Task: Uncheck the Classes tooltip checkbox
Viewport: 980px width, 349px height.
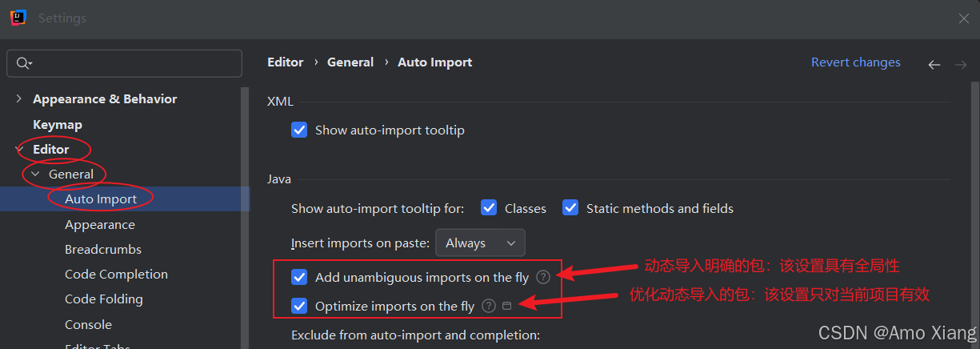Action: tap(489, 208)
